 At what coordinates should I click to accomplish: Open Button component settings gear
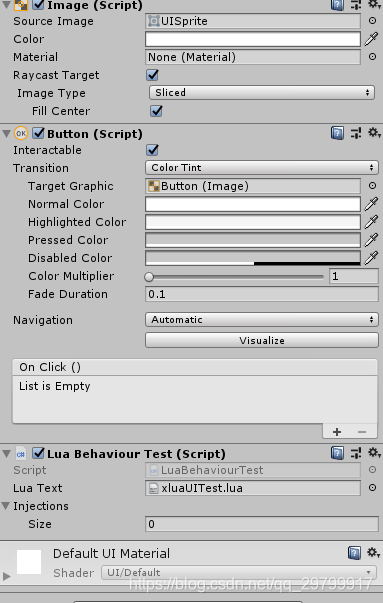[x=373, y=133]
